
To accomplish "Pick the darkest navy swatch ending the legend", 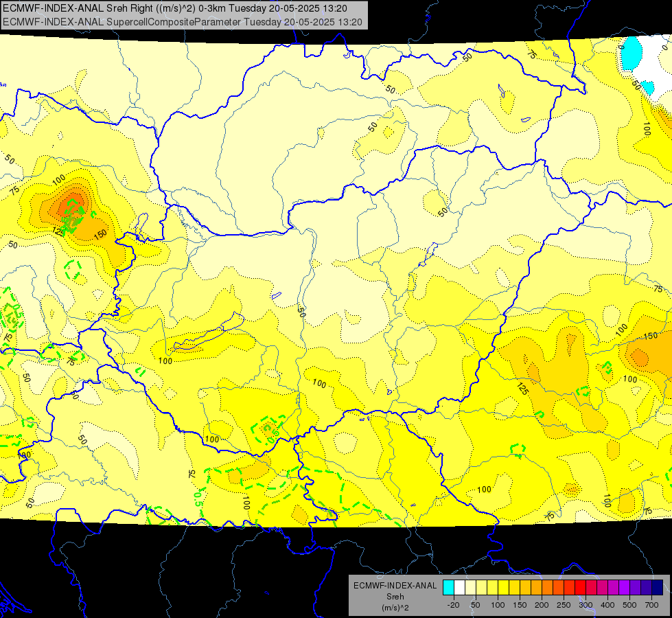I will (x=658, y=588).
